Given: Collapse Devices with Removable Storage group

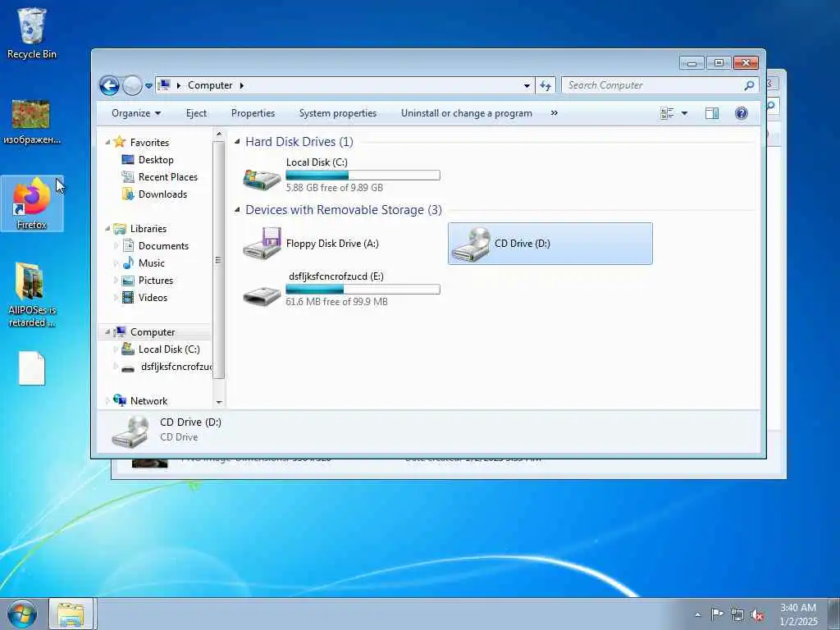Looking at the screenshot, I should (x=237, y=209).
